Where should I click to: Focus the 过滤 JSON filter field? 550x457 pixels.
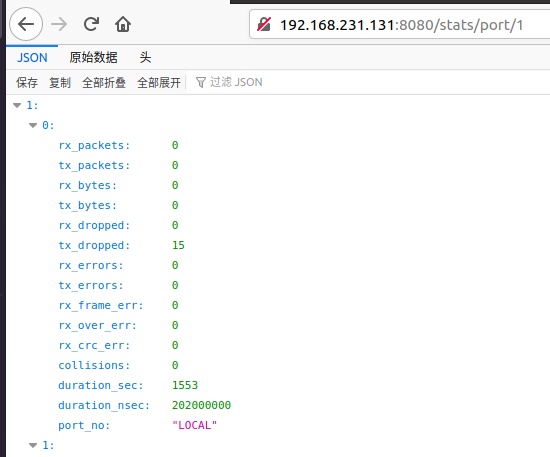click(x=236, y=82)
